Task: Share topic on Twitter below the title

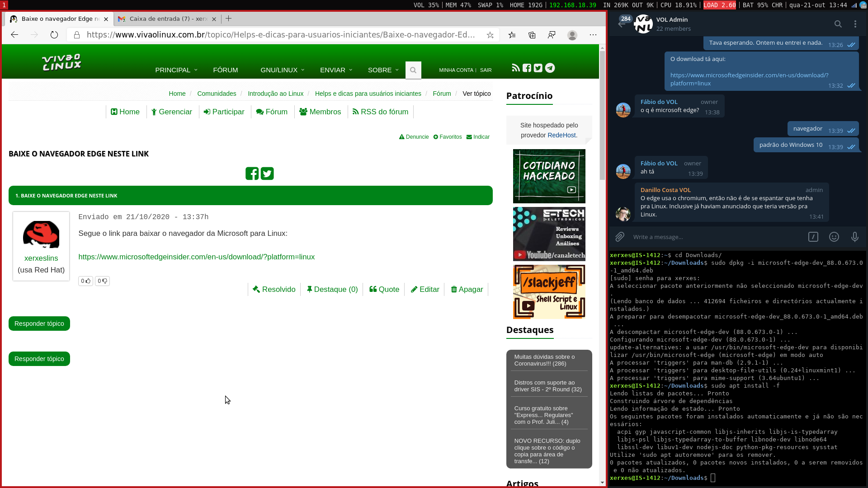Action: 267,174
